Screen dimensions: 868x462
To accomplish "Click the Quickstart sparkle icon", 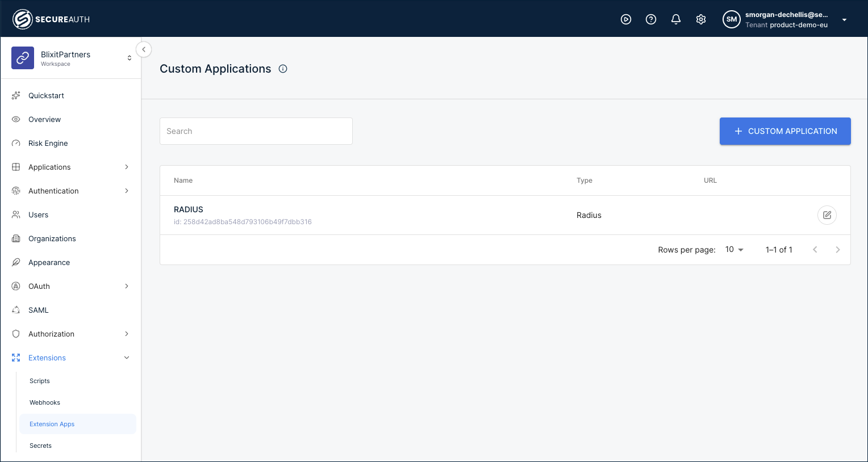I will click(x=16, y=95).
